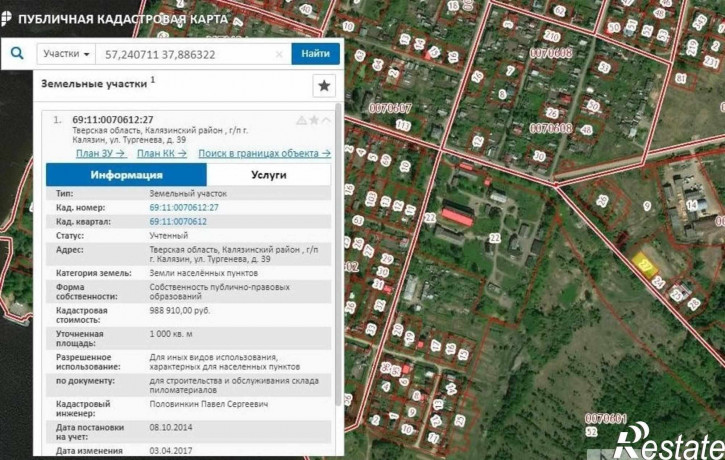
Task: Select the 988 910,00 руб. cadastral value
Action: click(179, 311)
